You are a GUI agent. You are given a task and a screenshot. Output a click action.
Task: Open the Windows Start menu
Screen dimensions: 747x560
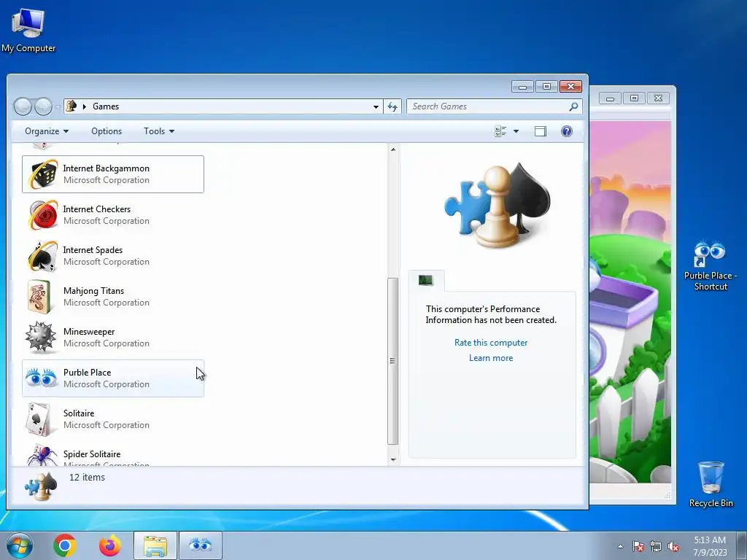click(20, 545)
